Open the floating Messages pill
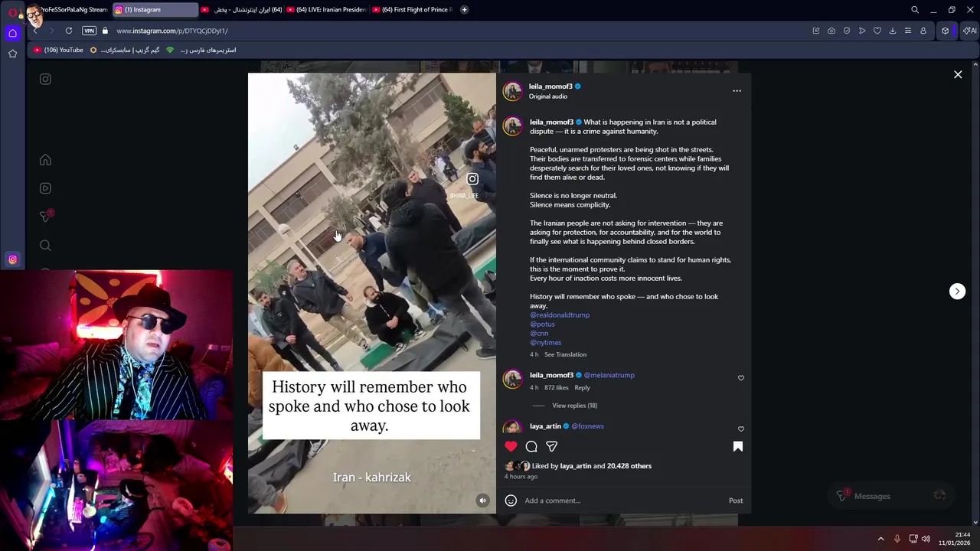 point(891,496)
